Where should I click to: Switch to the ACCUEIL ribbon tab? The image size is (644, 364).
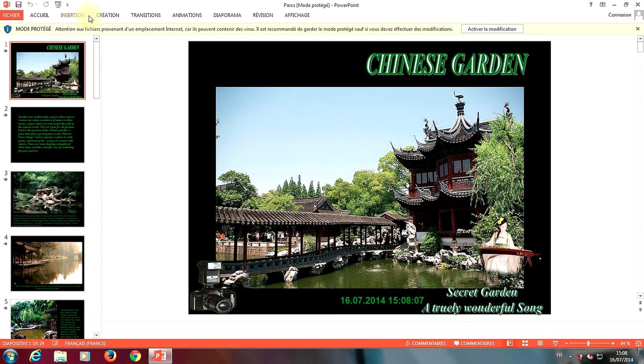39,15
